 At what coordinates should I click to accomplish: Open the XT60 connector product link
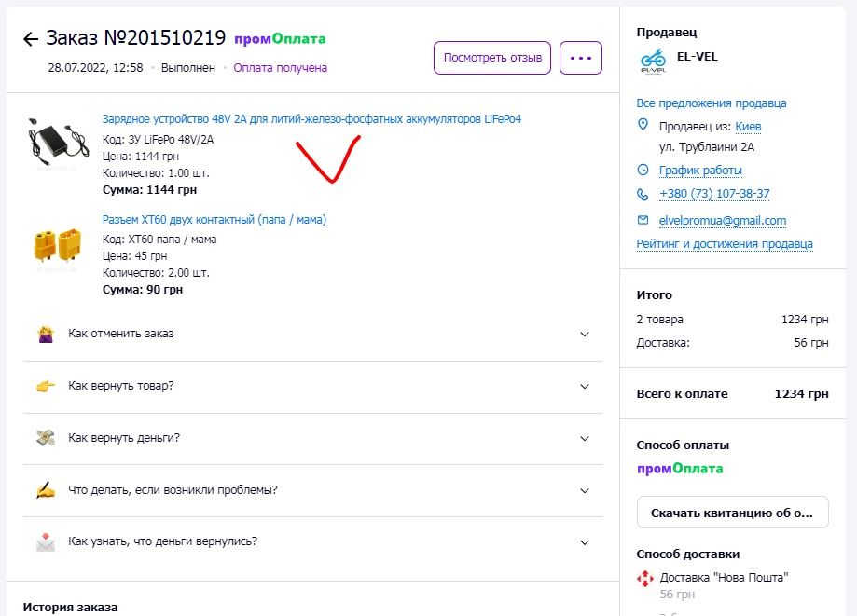point(214,220)
